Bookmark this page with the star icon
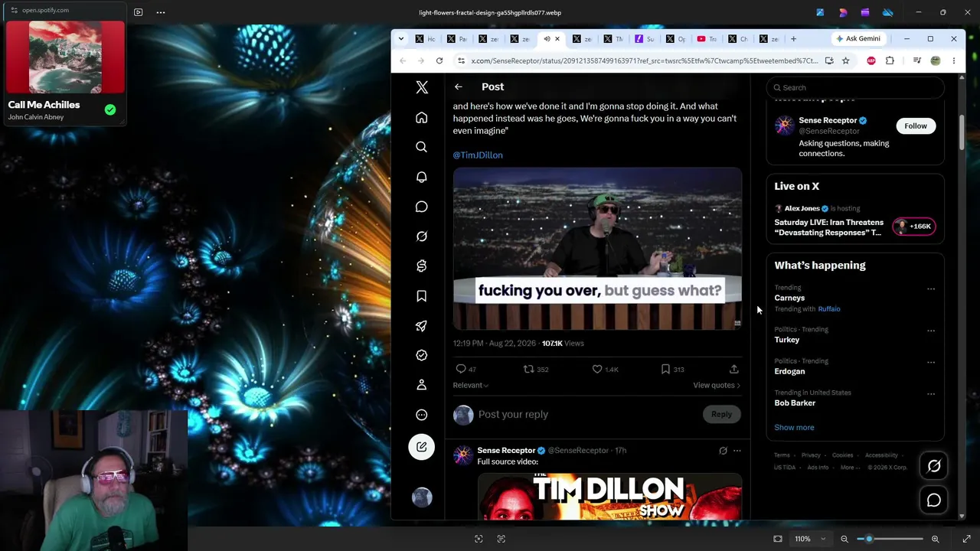980x551 pixels. 846,60
